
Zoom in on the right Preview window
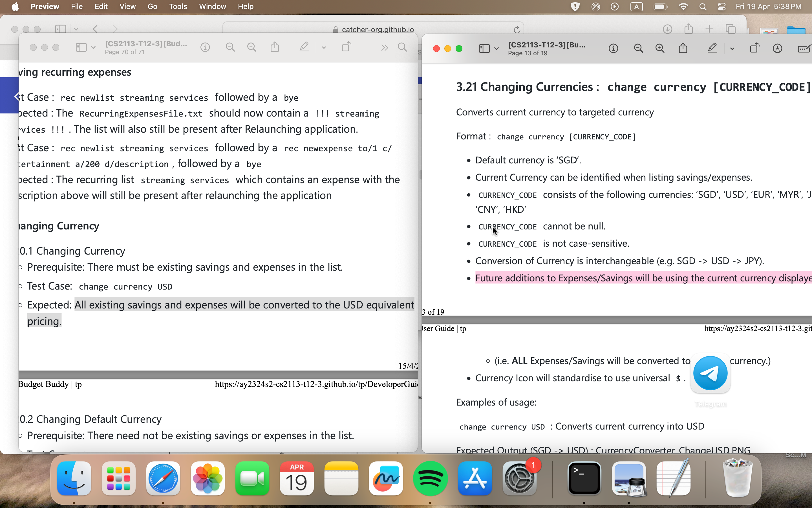pos(660,49)
